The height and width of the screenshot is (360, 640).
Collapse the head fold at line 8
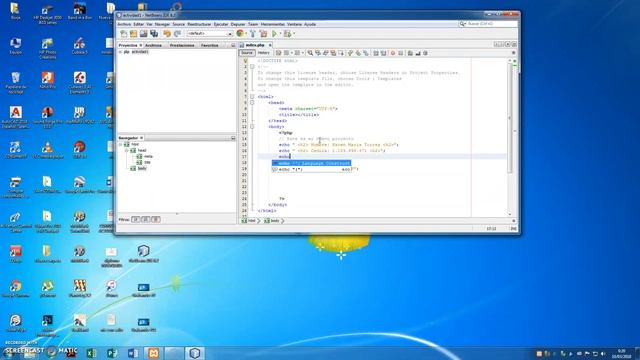coord(252,103)
